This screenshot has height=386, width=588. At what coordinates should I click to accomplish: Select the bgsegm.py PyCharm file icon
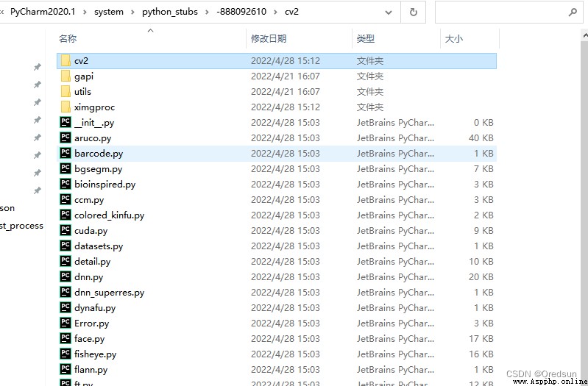point(65,168)
